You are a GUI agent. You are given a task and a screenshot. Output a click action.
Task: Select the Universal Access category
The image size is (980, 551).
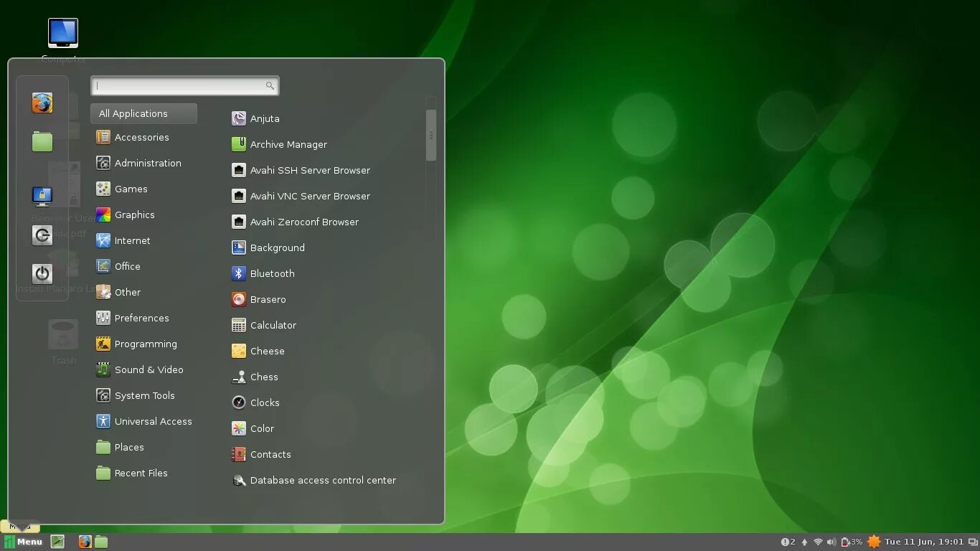143,421
